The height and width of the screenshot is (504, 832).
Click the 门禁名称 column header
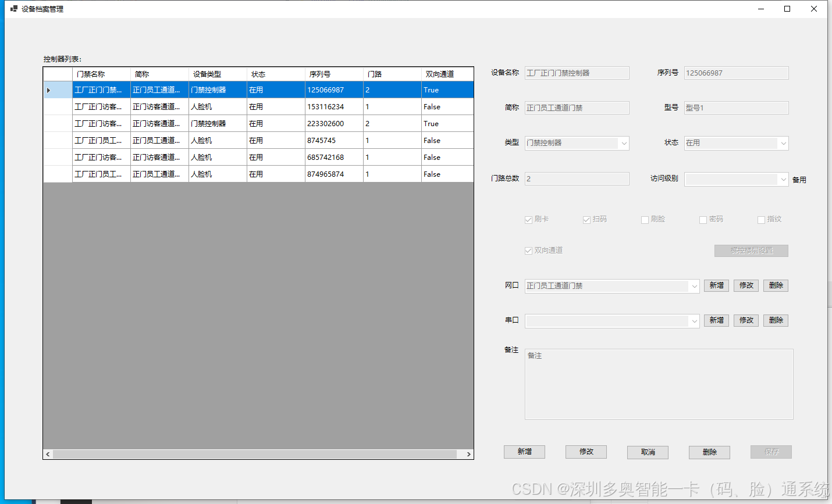tap(102, 74)
